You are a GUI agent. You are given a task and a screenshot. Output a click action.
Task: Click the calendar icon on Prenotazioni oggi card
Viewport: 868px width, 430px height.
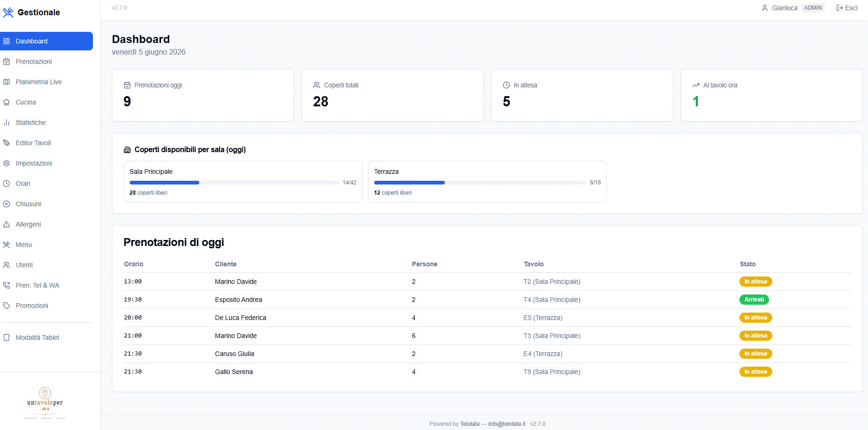pyautogui.click(x=127, y=85)
